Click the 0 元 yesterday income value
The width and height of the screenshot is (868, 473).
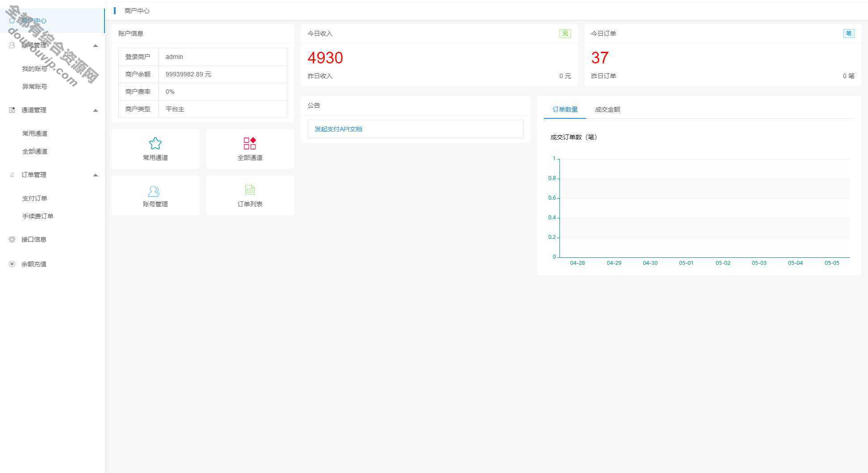565,76
